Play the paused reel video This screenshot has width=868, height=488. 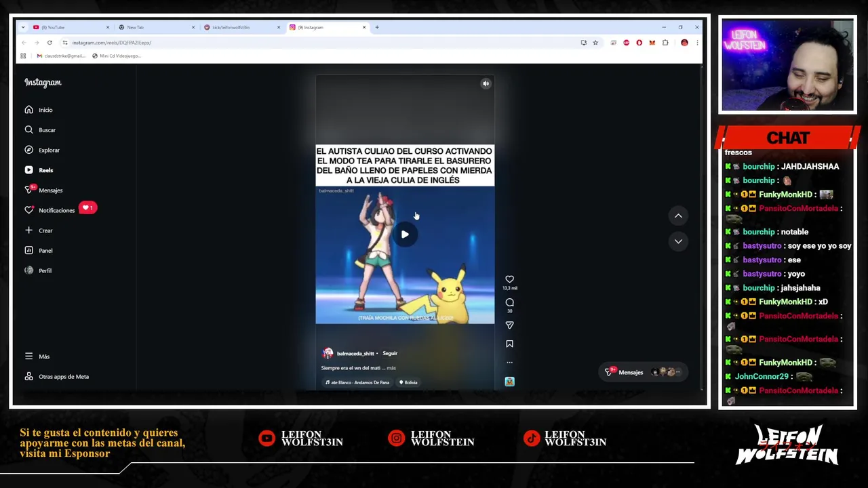pos(405,235)
